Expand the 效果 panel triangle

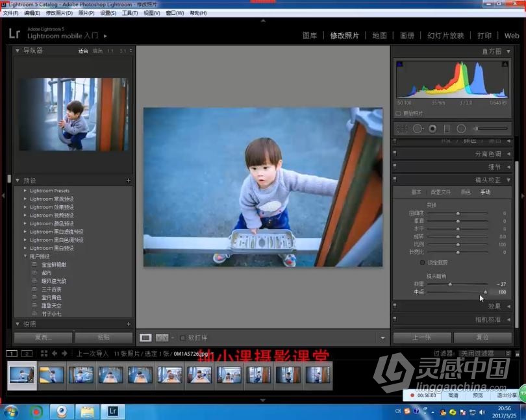(x=509, y=306)
